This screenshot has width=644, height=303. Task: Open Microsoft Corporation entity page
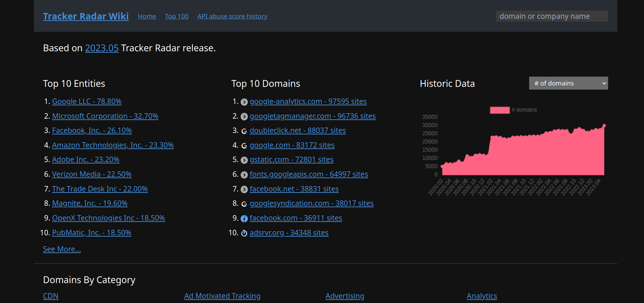pyautogui.click(x=105, y=116)
